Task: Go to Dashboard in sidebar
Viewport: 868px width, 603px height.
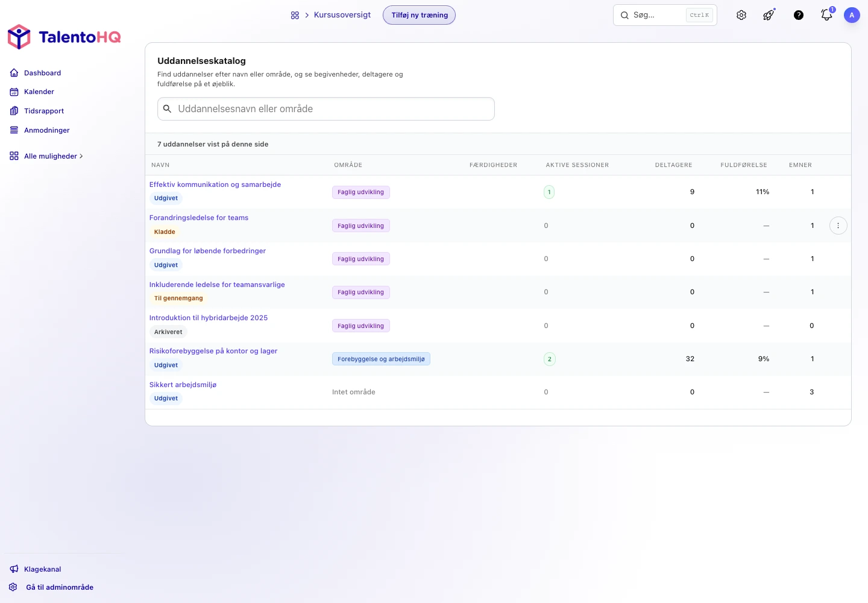Action: (x=43, y=73)
